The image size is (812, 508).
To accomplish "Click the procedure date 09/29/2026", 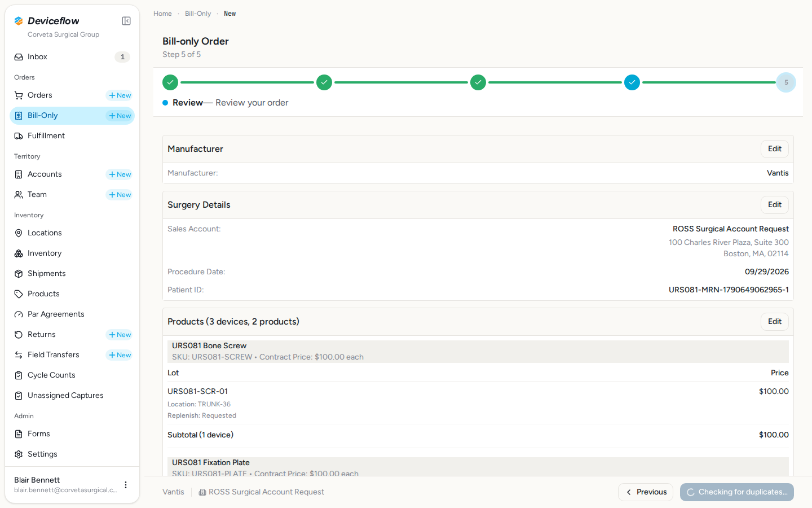I will pyautogui.click(x=767, y=271).
